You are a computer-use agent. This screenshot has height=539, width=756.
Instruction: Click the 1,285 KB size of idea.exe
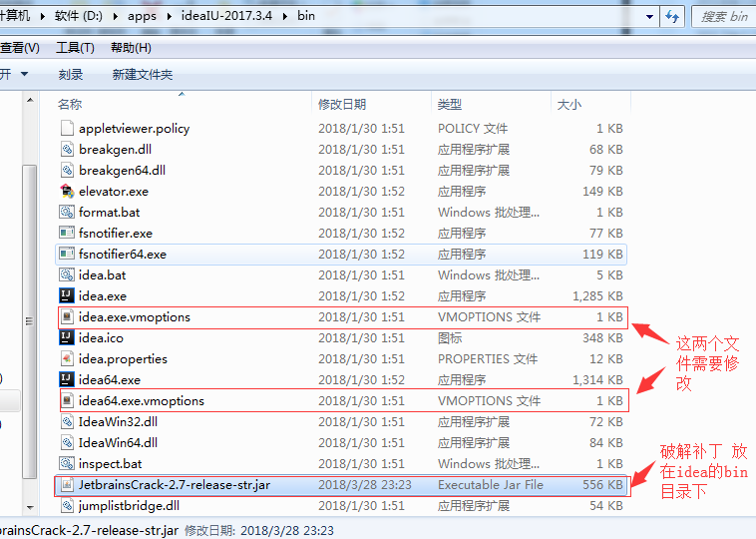(597, 295)
